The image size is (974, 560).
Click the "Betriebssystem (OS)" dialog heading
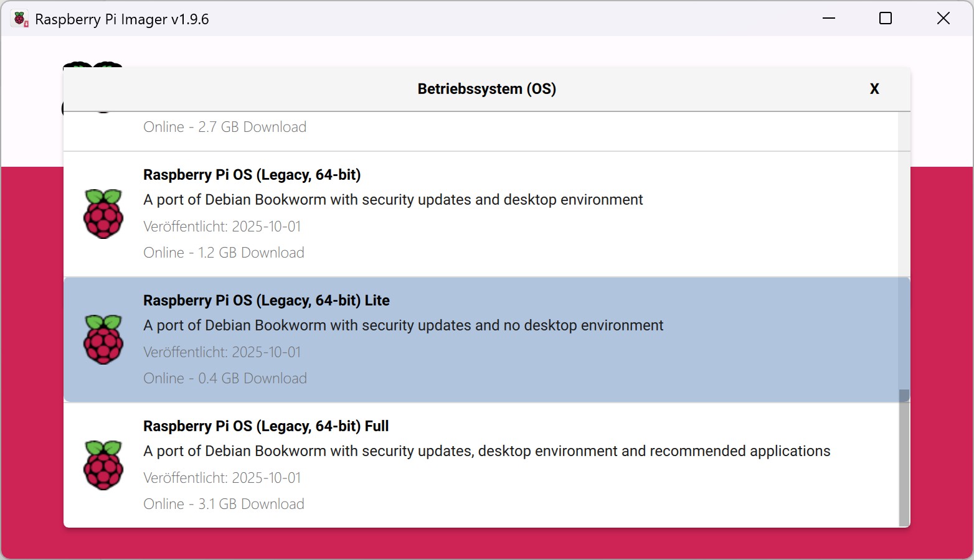point(486,89)
